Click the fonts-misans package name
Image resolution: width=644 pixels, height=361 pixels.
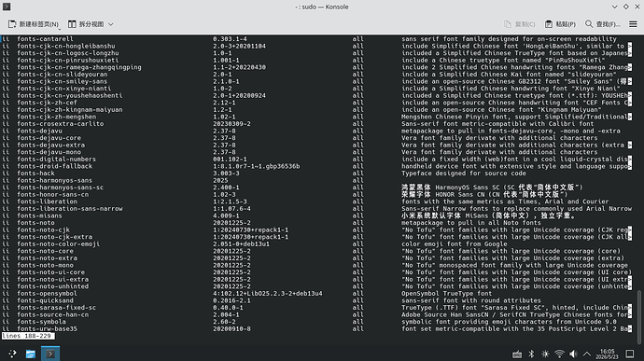39,215
